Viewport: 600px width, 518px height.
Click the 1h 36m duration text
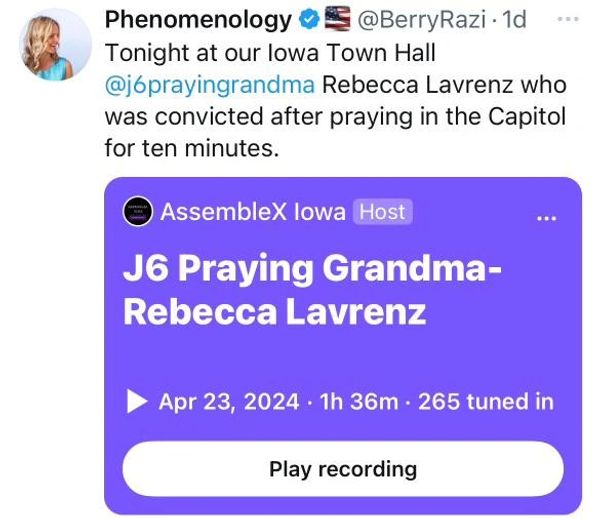tap(358, 402)
